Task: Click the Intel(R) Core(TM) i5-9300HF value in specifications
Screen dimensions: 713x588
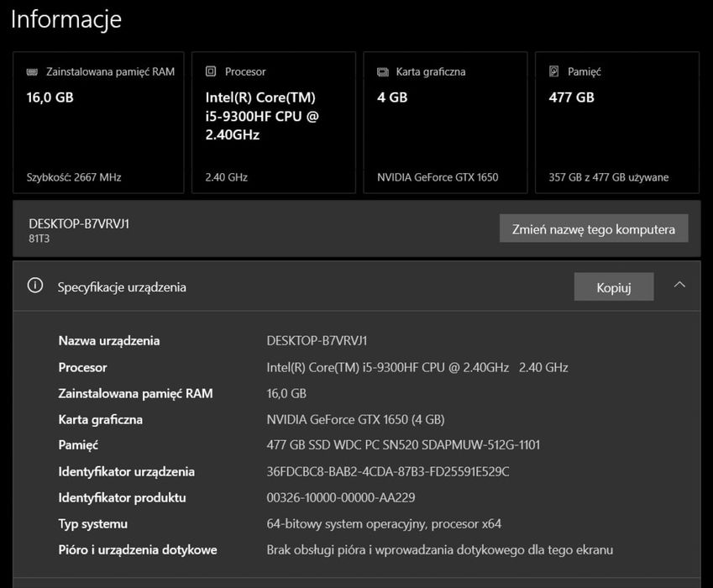Action: (417, 367)
